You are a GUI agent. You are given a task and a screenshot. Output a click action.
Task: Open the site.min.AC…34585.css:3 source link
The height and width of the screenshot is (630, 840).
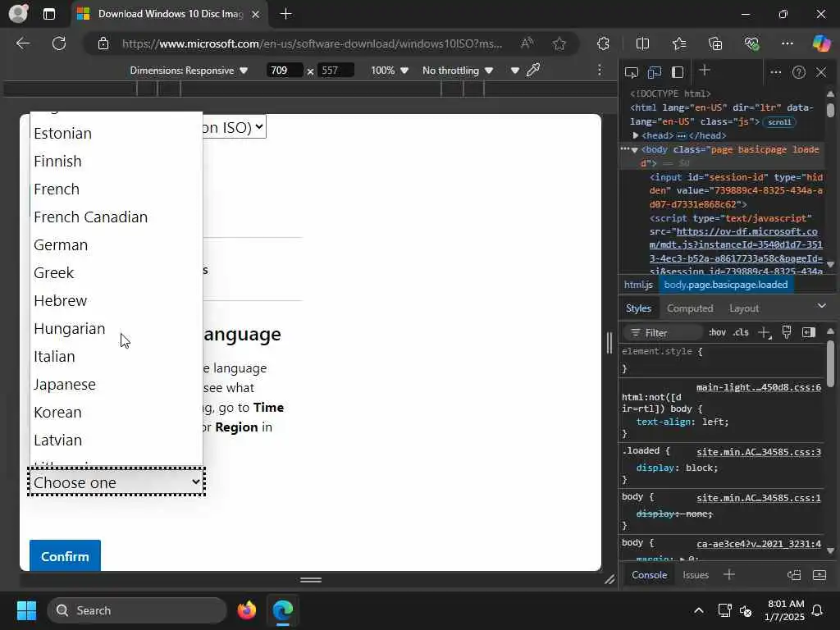(759, 452)
